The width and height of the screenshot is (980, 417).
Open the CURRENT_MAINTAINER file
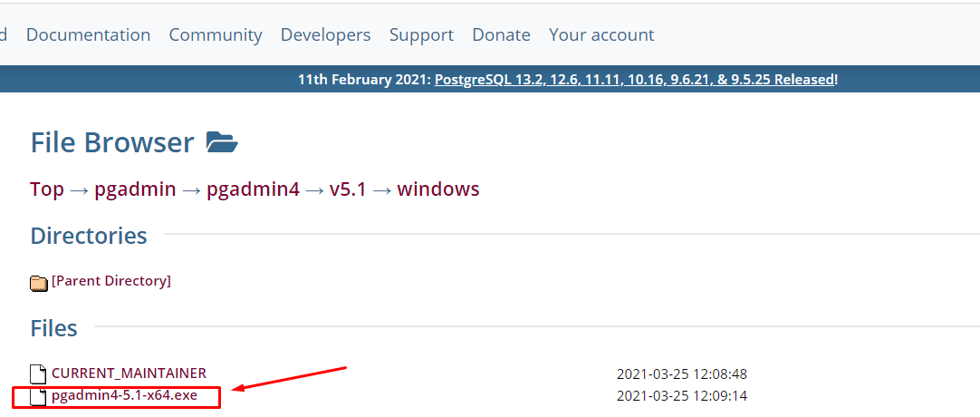[129, 373]
